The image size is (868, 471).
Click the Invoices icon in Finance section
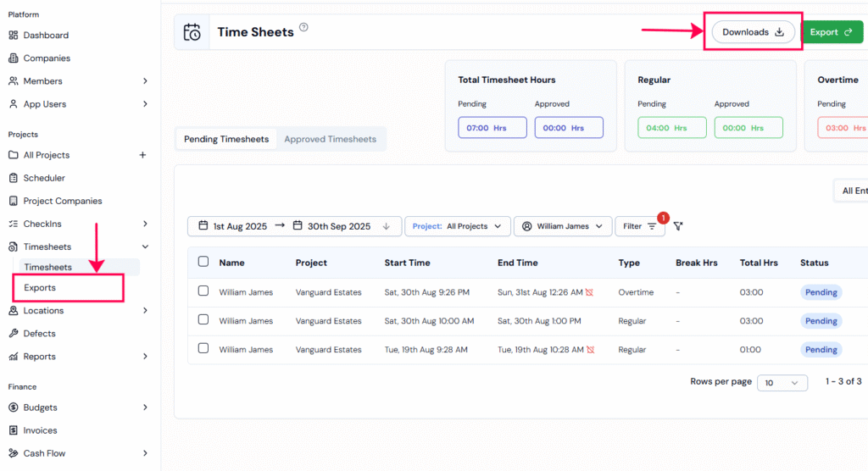pyautogui.click(x=14, y=430)
